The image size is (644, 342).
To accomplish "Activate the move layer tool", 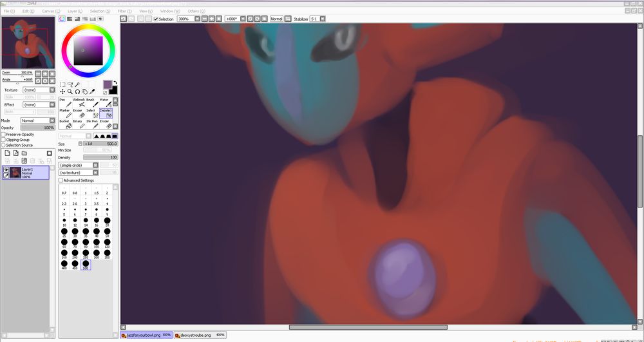I will coord(62,91).
